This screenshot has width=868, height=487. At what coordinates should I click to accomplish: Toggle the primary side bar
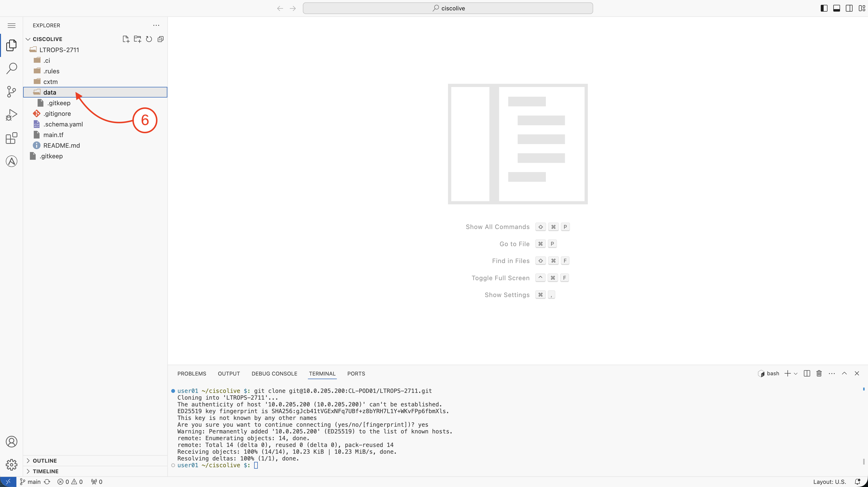coord(824,8)
